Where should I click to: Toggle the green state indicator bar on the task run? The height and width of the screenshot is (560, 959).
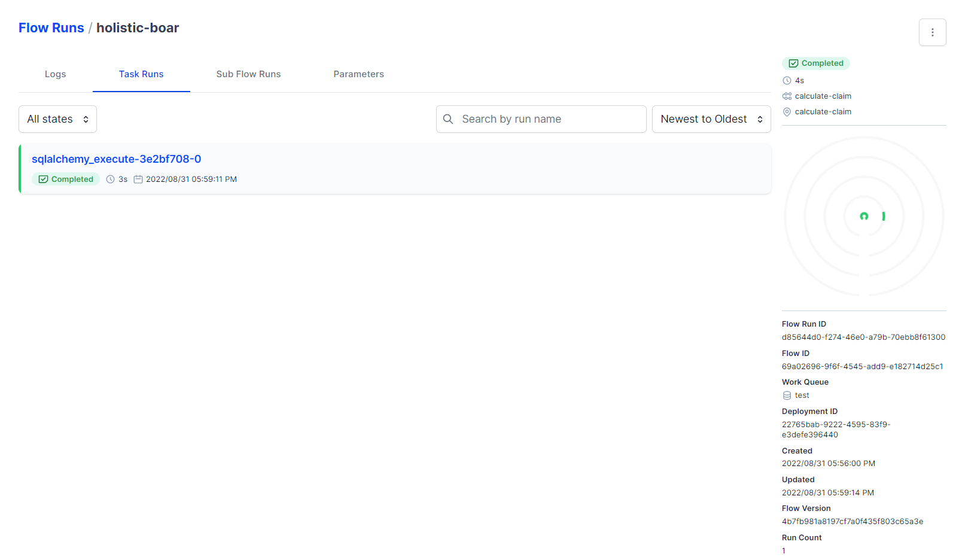(x=20, y=169)
